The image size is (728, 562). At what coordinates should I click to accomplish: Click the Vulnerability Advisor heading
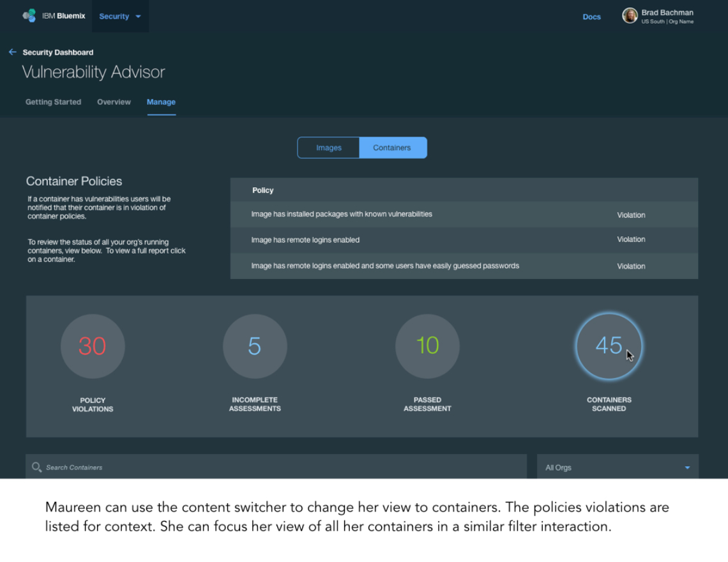click(x=93, y=72)
